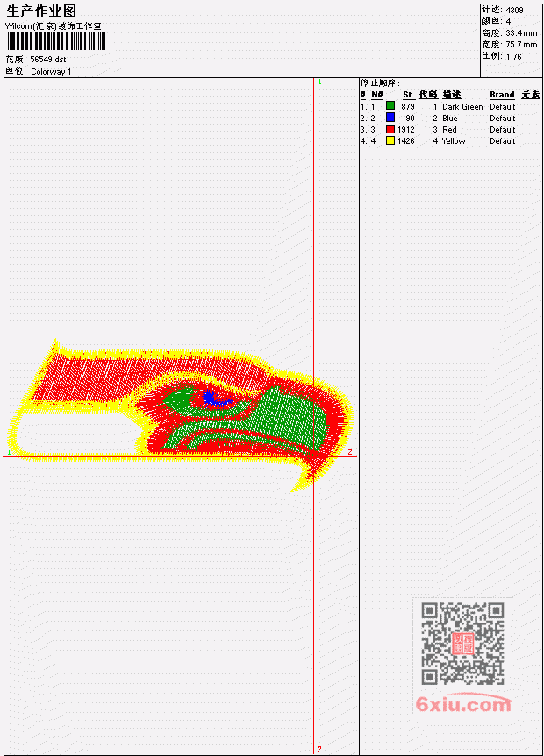Click the 'Brand' column header

pos(502,95)
